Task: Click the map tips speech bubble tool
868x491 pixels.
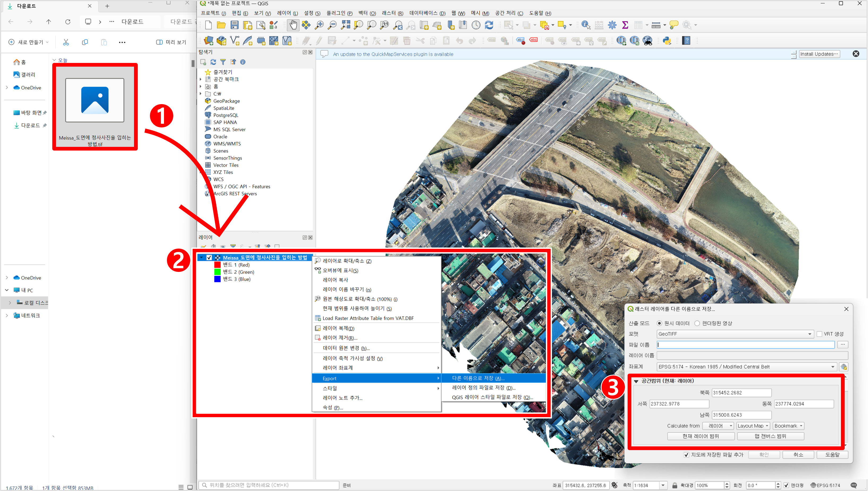Action: [x=674, y=25]
